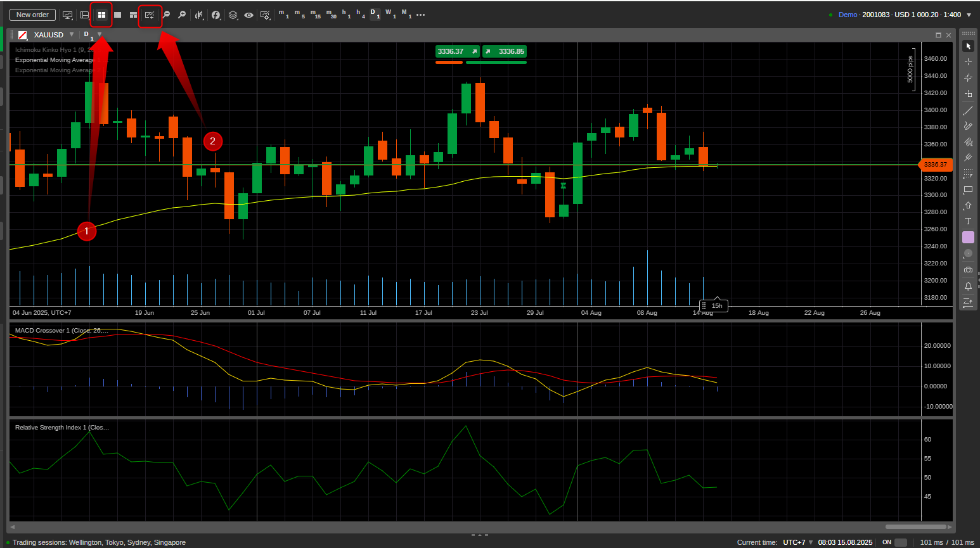The height and width of the screenshot is (548, 980).
Task: Click the 15h candle countdown marker
Action: coord(714,305)
